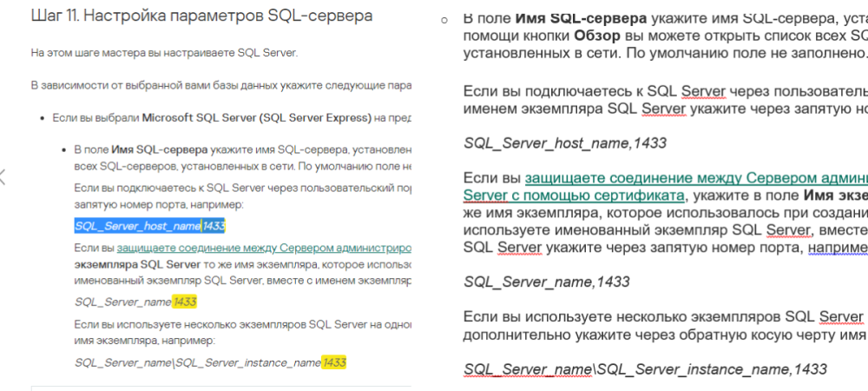Screen dimensions: 868x391
Task: Click the sentence 'На этом шаге мастера вы настраиваете SQL Server.'
Action: click(x=164, y=54)
